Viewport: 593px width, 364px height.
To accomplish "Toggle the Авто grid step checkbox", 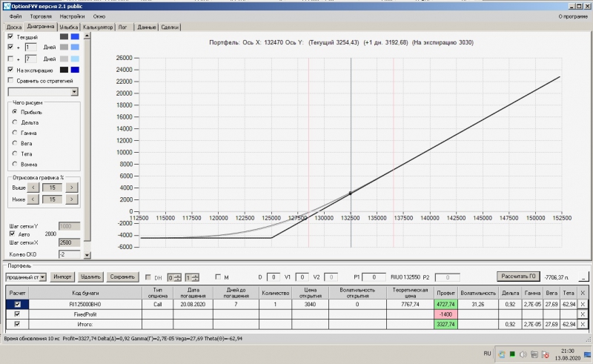I will [12, 234].
